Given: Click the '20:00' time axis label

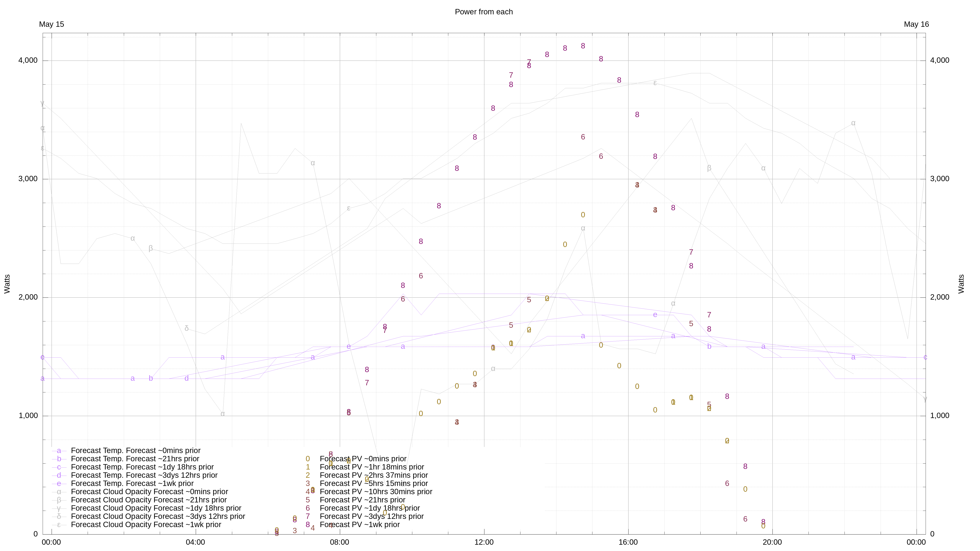Looking at the screenshot, I should point(772,542).
